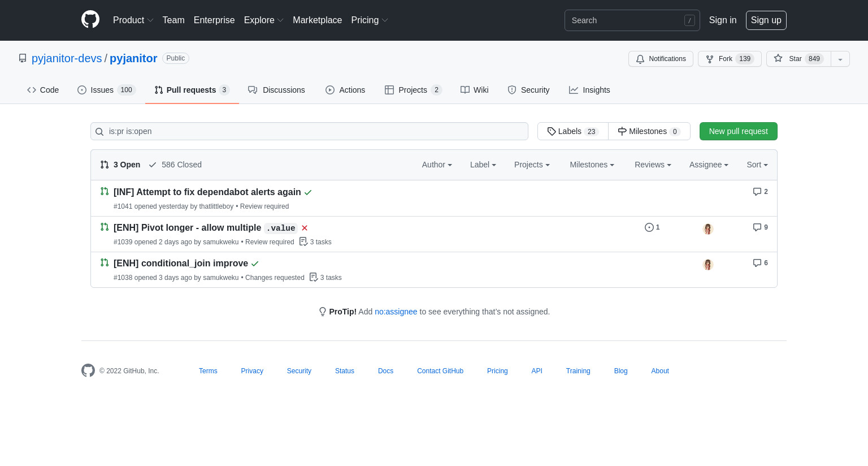Screen dimensions: 868x466
Task: Expand the Projects filter dropdown
Action: (532, 165)
